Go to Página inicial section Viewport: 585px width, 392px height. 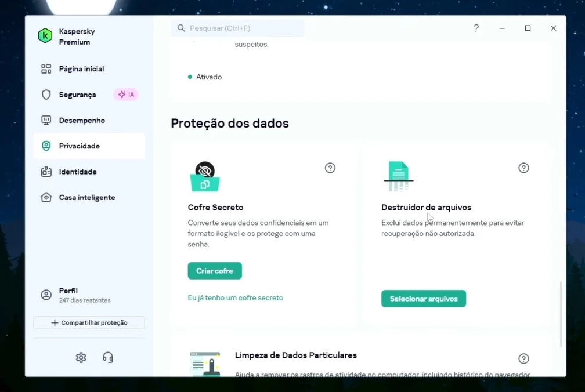[89, 69]
